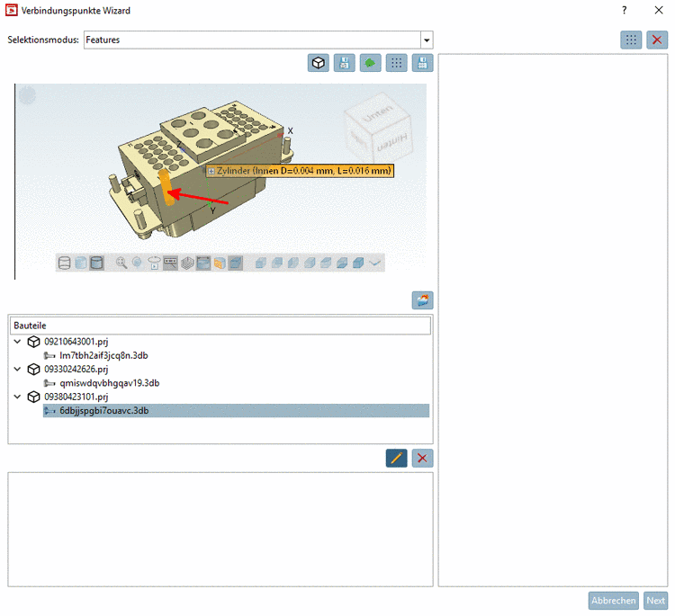Select lm7tbh2aif3jcq8n.3db file entry
Image resolution: width=675 pixels, height=616 pixels.
103,355
